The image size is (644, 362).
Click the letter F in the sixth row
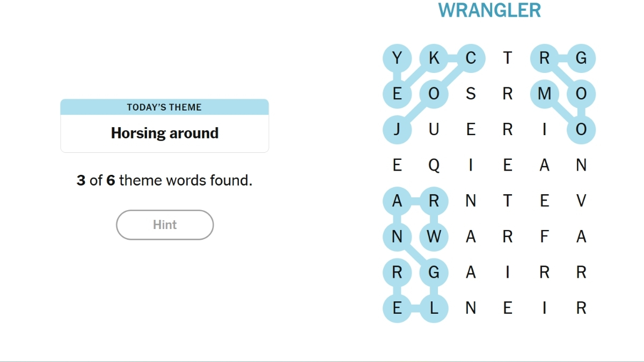(544, 236)
